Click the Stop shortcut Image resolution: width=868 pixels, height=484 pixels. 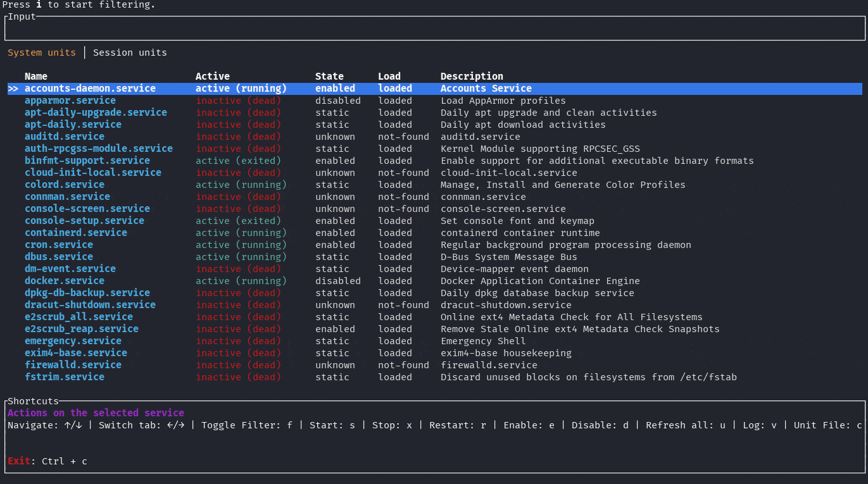pyautogui.click(x=391, y=425)
